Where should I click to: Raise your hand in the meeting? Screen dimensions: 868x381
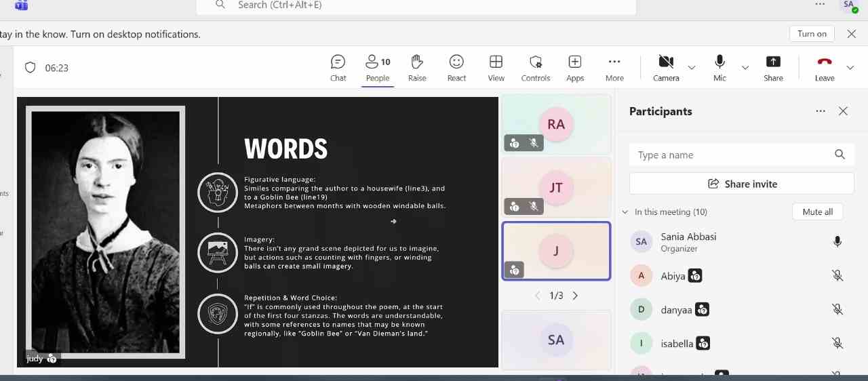coord(417,68)
